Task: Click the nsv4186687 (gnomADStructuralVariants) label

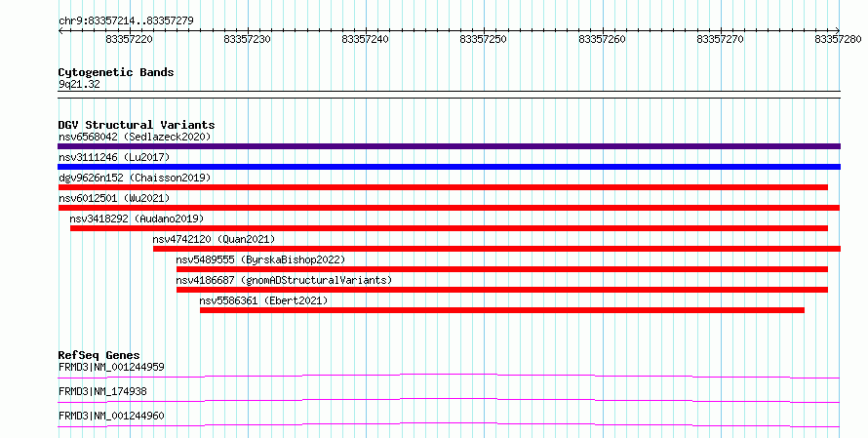Action: pyautogui.click(x=284, y=280)
